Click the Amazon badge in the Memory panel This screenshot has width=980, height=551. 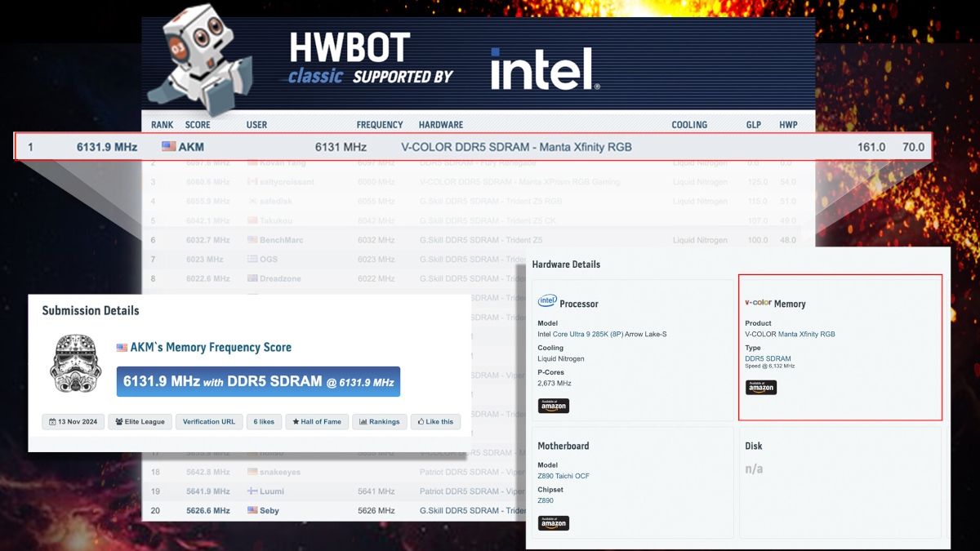point(760,388)
